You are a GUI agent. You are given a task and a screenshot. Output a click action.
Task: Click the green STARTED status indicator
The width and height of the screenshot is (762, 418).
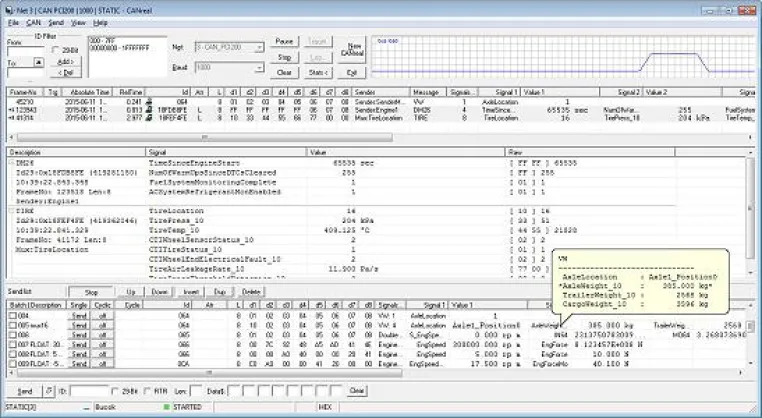pyautogui.click(x=167, y=407)
